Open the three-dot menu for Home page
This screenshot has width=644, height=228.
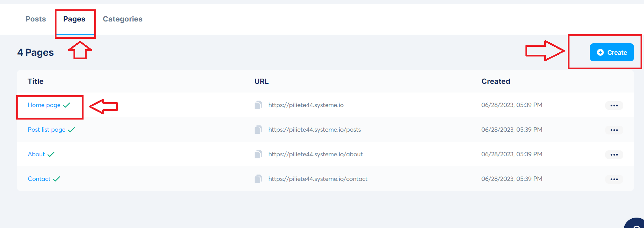614,105
